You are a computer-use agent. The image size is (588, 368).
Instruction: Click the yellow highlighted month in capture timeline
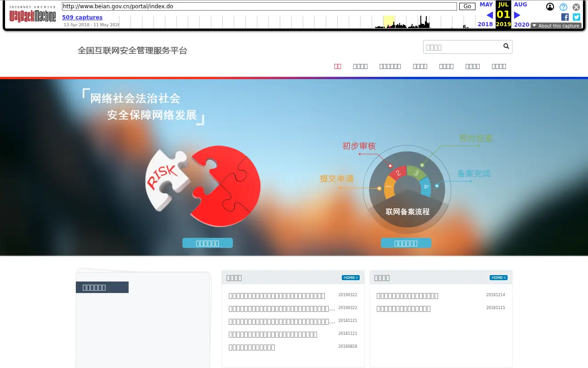(389, 22)
